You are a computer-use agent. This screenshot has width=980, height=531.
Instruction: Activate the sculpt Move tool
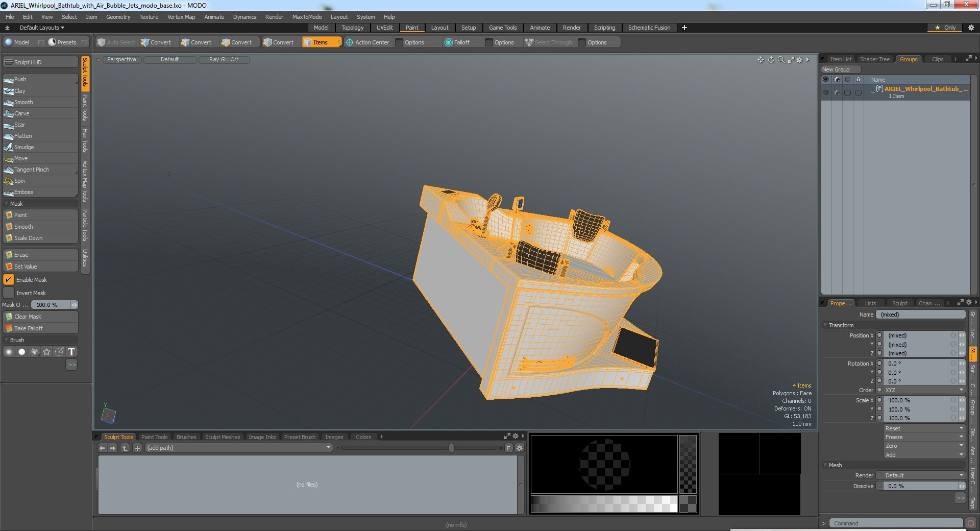click(x=40, y=158)
